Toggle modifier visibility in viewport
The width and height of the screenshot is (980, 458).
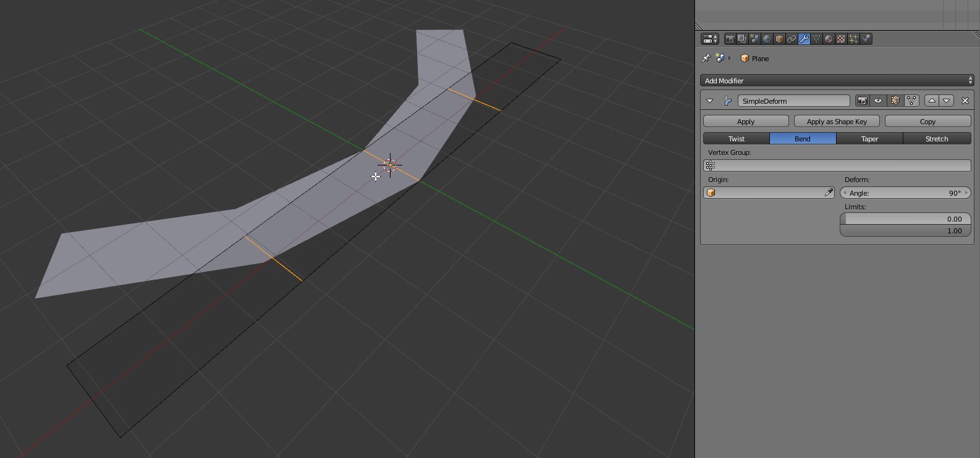(x=878, y=101)
